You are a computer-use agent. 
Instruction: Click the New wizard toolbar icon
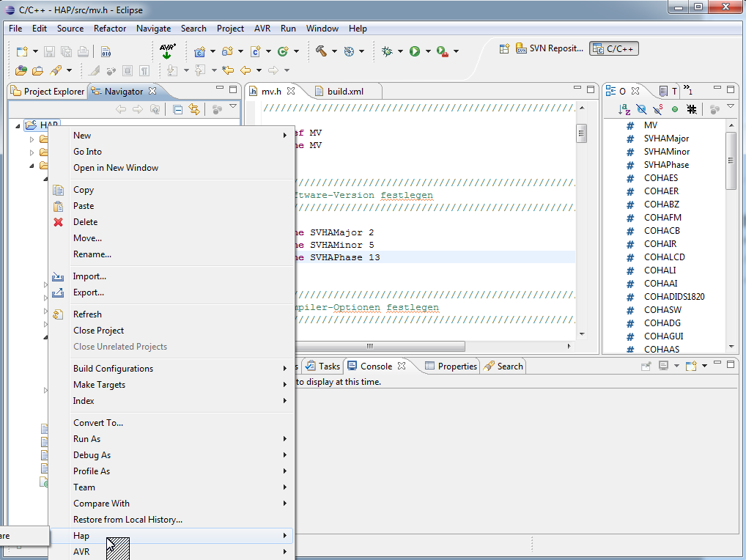(x=22, y=51)
